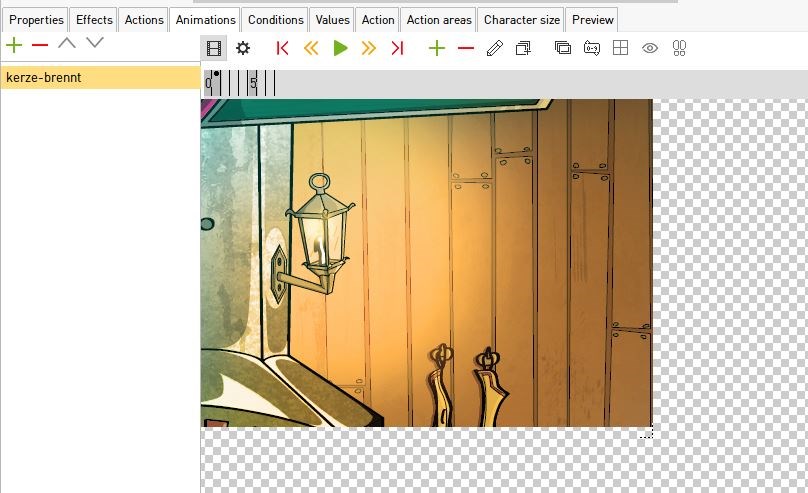This screenshot has width=808, height=493.
Task: Toggle the grid overlay icon
Action: coord(620,48)
